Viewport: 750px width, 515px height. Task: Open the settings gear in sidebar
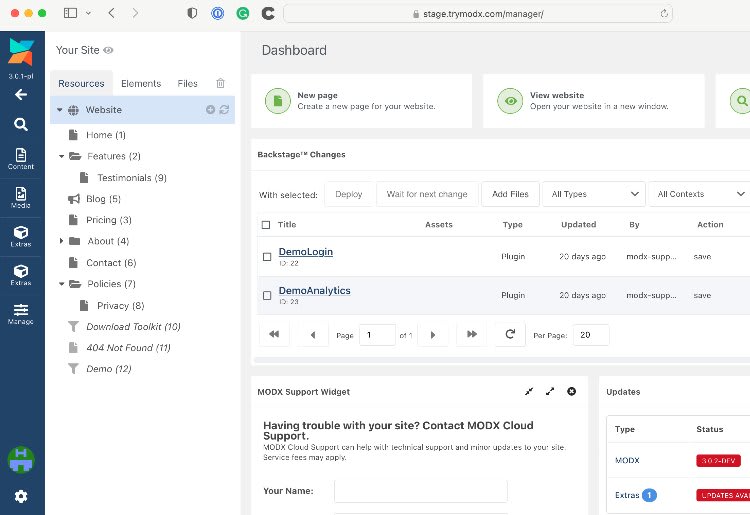(x=21, y=496)
